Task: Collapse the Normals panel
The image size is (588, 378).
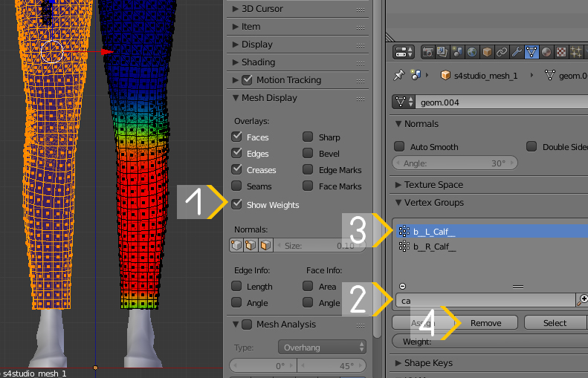Action: [398, 123]
